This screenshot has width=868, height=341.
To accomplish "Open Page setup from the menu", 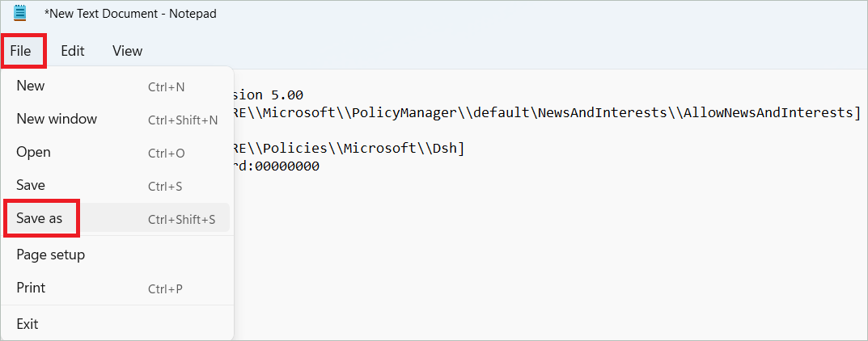I will 50,255.
